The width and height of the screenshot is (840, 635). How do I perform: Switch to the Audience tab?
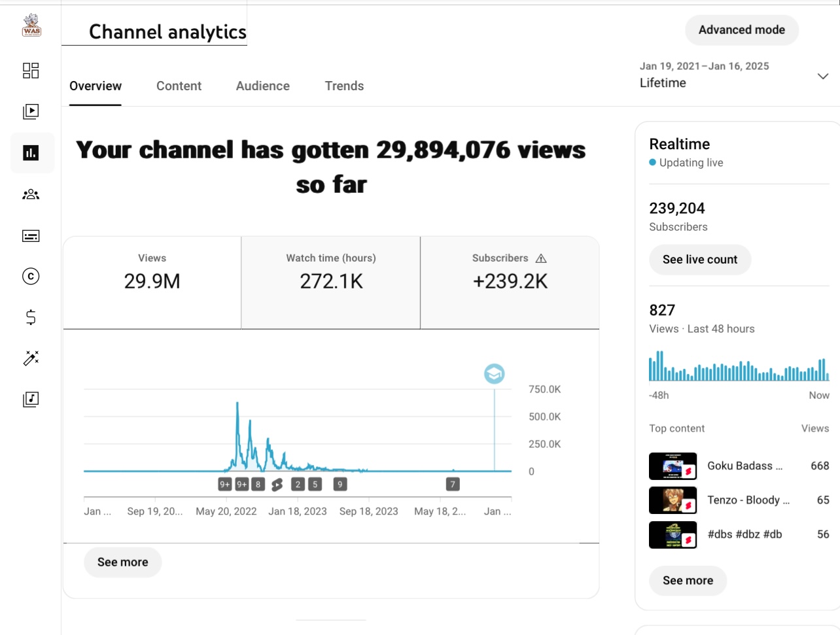tap(262, 86)
